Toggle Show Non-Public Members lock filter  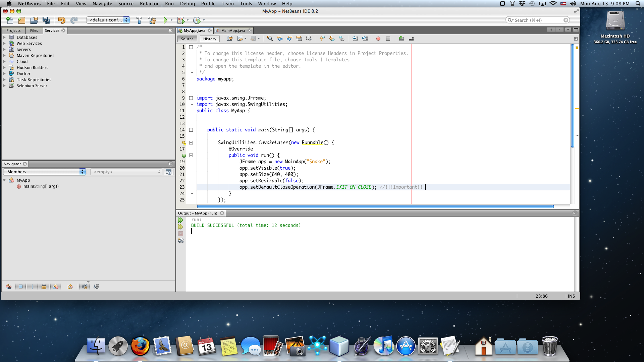click(x=44, y=287)
